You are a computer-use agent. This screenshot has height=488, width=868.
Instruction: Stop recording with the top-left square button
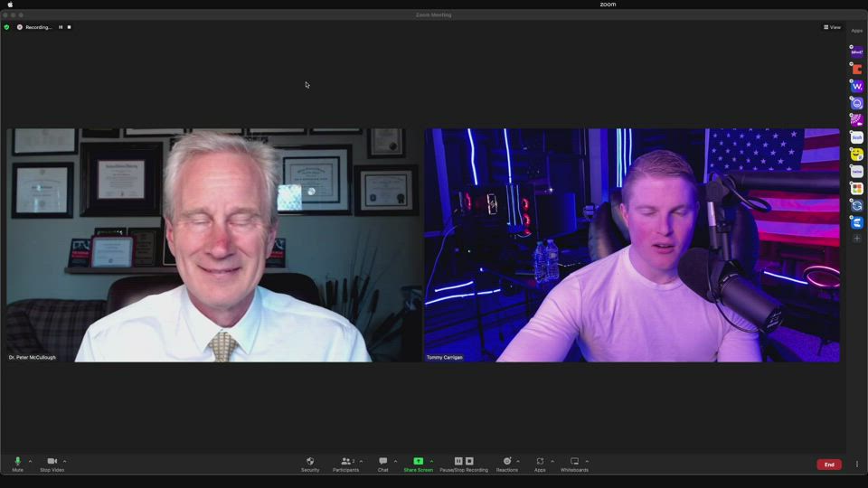pos(69,27)
